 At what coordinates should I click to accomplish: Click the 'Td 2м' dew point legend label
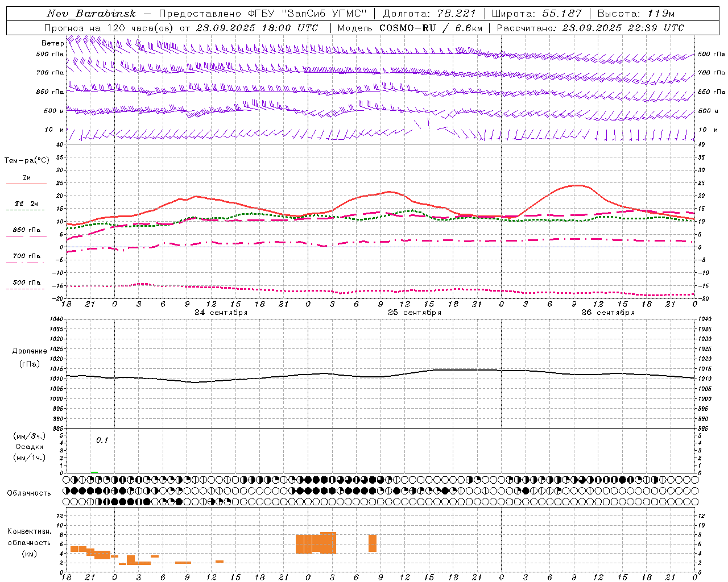click(x=27, y=203)
